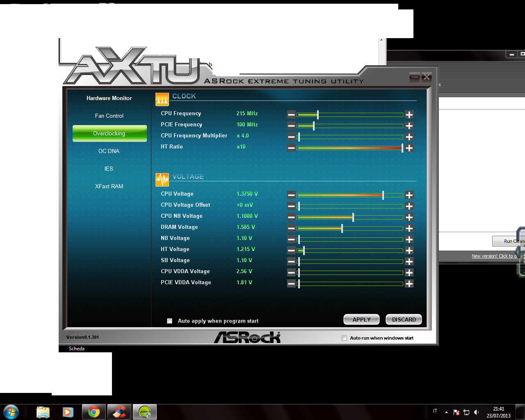Increase CPU Frequency with plus button
The height and width of the screenshot is (420, 525).
[409, 115]
